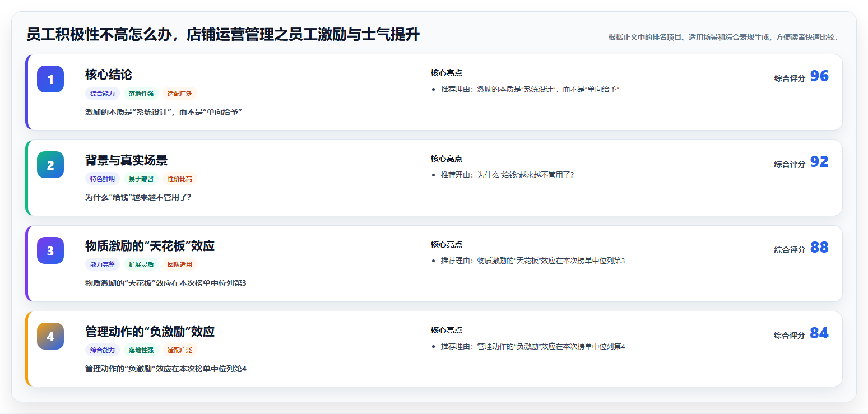Click the score 84 value
Viewport: 868px width, 414px height.
819,333
